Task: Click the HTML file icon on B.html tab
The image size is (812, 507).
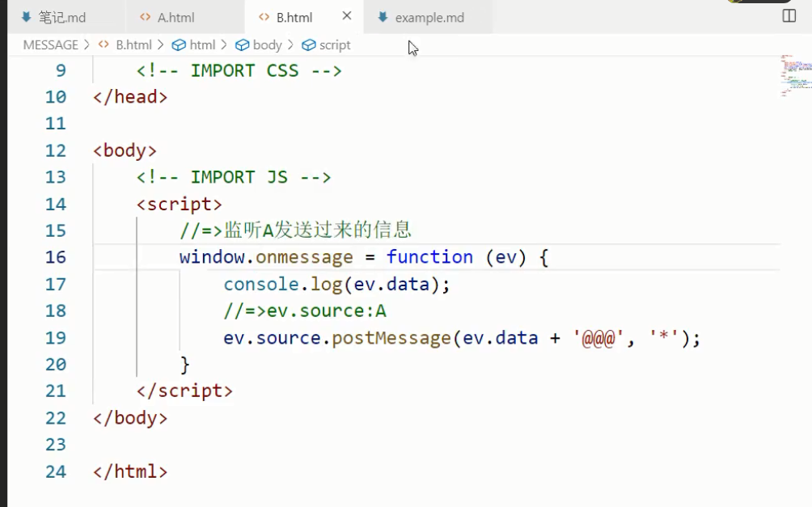Action: (264, 17)
